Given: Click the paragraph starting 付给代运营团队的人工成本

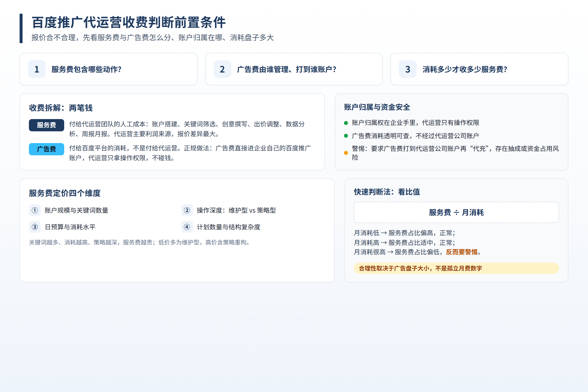Looking at the screenshot, I should point(187,129).
